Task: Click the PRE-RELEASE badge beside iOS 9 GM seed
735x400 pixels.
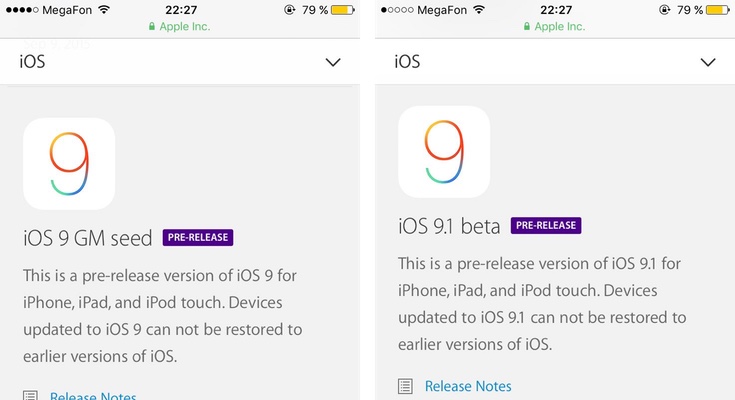Action: click(198, 238)
